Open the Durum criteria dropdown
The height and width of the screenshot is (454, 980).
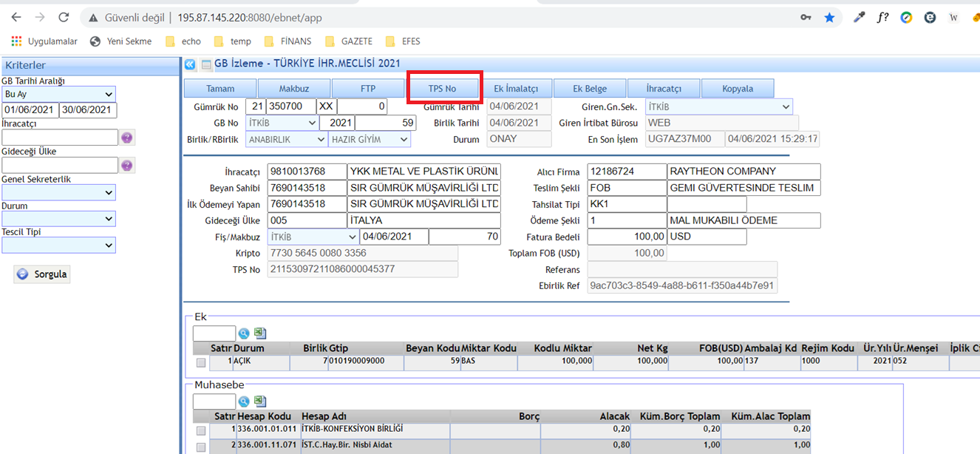(x=58, y=219)
